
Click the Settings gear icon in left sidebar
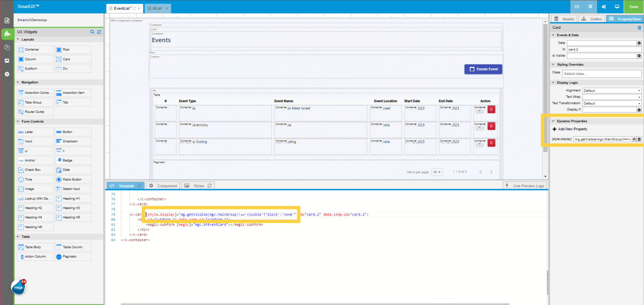pyautogui.click(x=7, y=74)
